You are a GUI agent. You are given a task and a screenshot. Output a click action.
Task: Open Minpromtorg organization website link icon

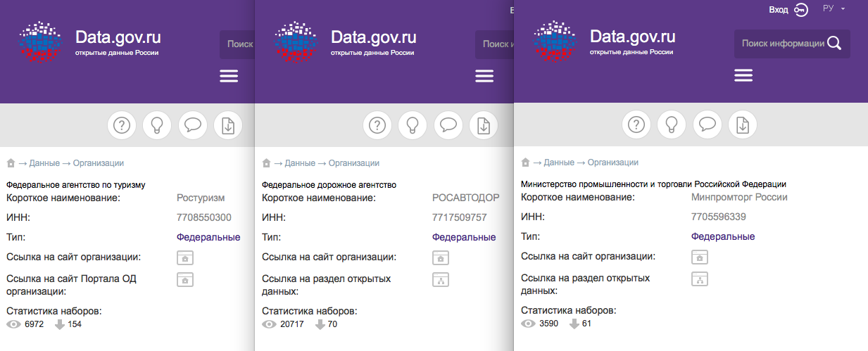pos(700,257)
